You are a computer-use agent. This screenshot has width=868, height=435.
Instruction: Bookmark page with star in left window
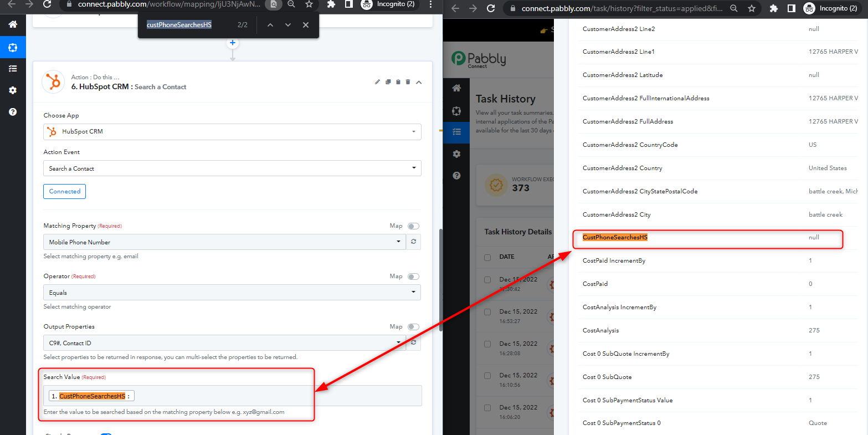point(309,4)
